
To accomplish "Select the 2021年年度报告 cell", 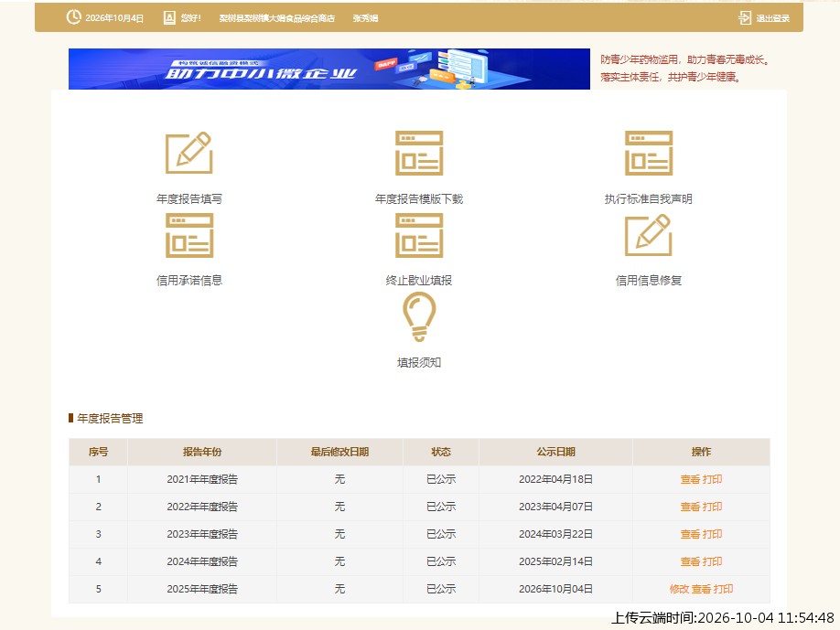I will pos(202,479).
